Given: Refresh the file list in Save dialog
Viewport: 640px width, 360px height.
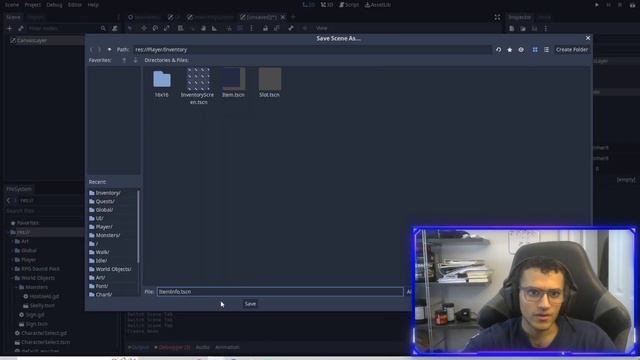Looking at the screenshot, I should (498, 50).
